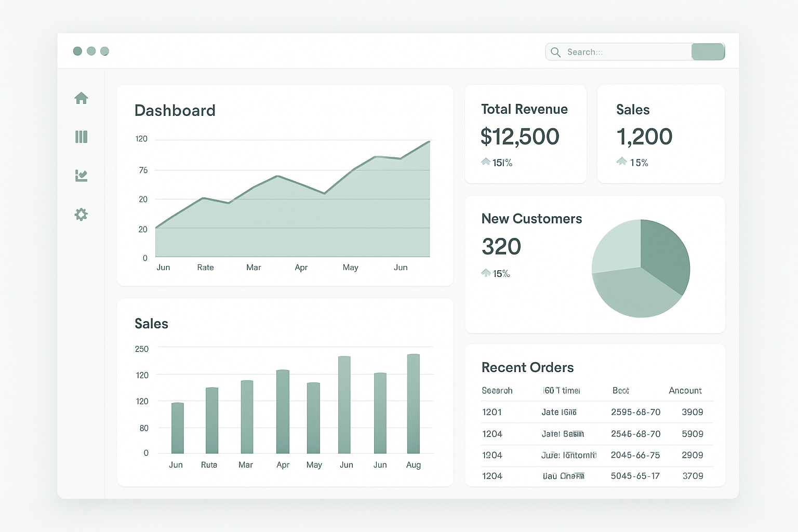Click the Aug label on Sales chart axis
Image resolution: width=798 pixels, height=532 pixels.
click(414, 465)
